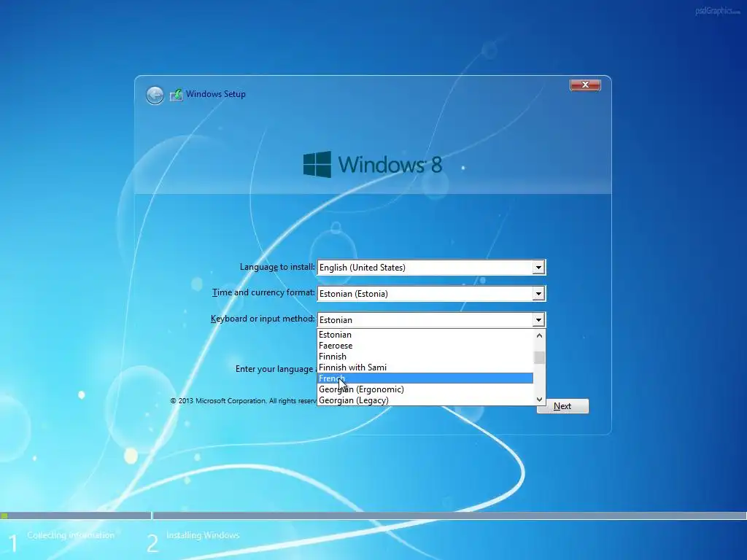Click the 'Keyboard or input method' label
The image size is (747, 560).
[263, 319]
